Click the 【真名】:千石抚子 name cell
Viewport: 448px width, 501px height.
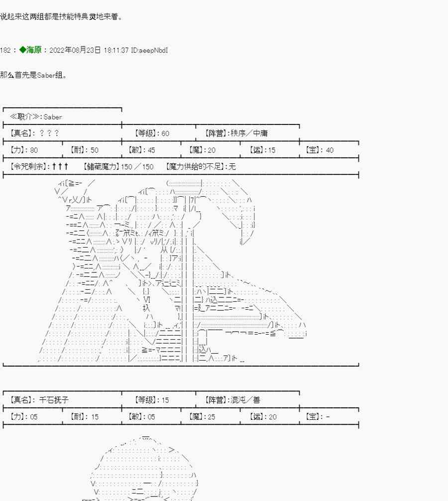coord(37,400)
